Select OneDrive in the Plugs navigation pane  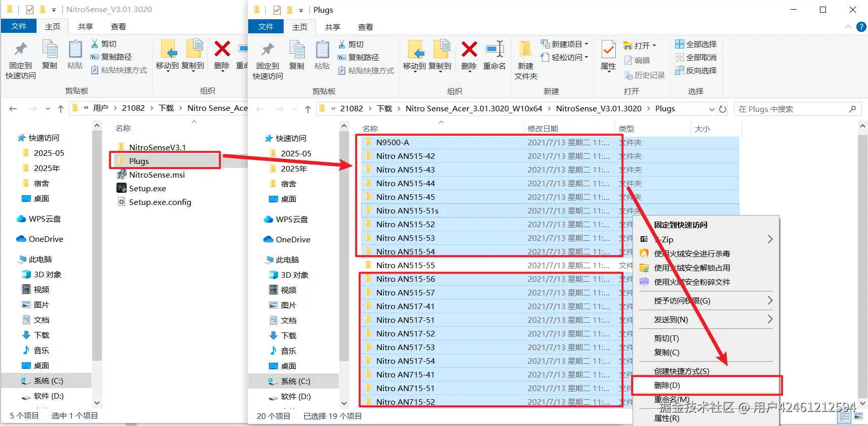point(293,240)
